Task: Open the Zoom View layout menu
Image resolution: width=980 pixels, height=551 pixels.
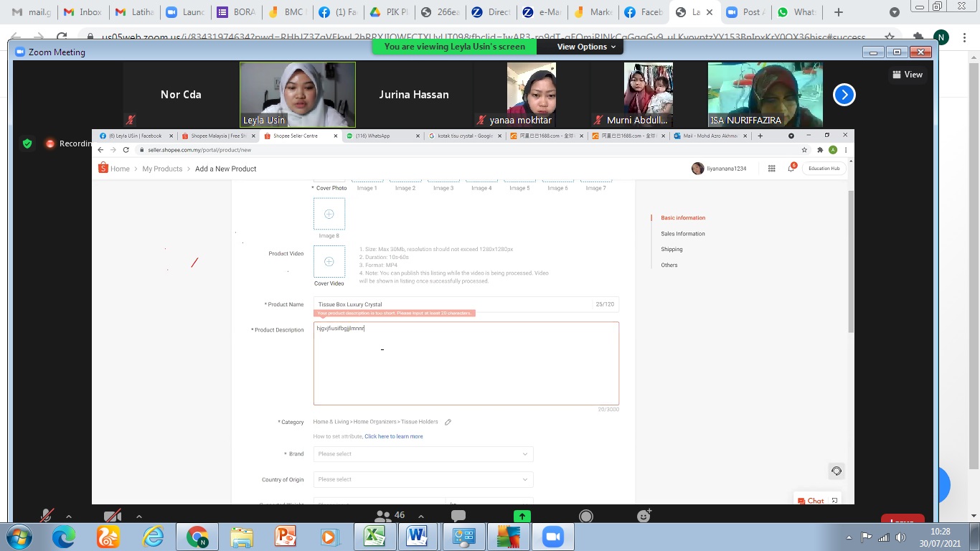Action: coord(908,75)
